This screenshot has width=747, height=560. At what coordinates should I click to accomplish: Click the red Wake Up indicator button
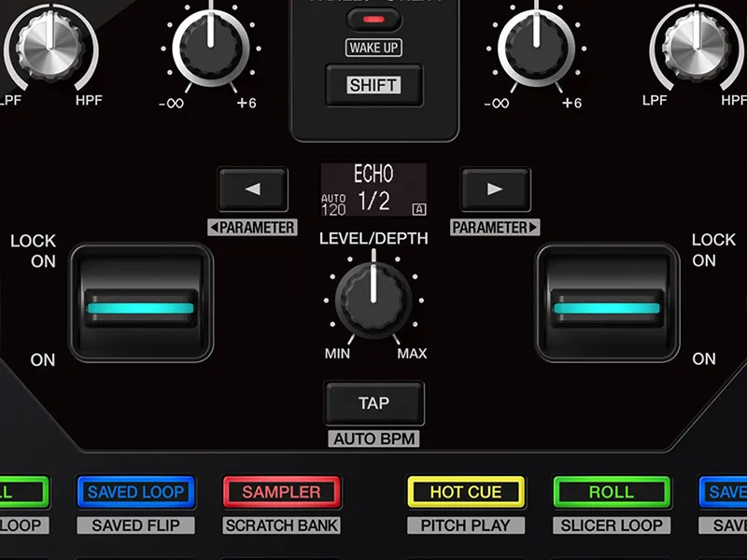tap(374, 20)
